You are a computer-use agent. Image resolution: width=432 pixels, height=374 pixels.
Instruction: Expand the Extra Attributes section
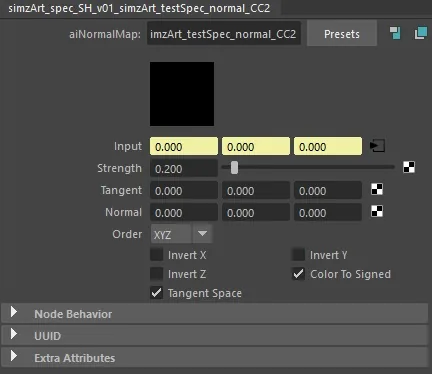tap(215, 358)
